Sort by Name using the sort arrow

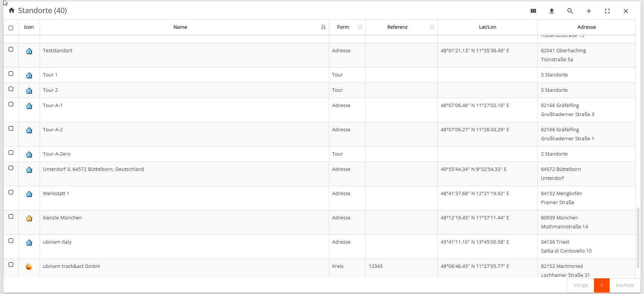[323, 27]
